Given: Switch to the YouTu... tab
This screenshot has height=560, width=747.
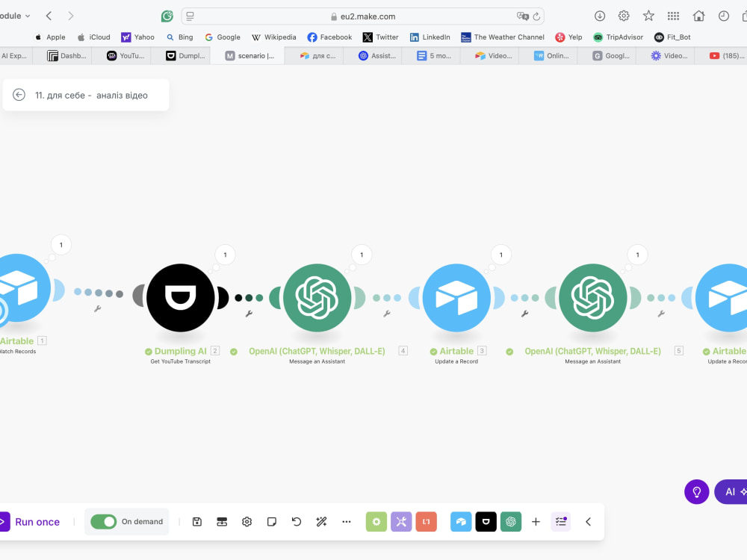Looking at the screenshot, I should coord(125,56).
